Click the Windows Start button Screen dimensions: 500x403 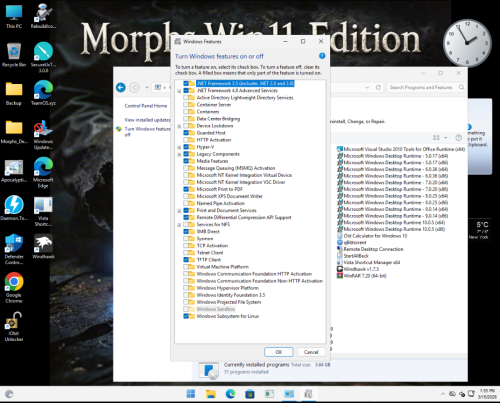pyautogui.click(x=191, y=394)
